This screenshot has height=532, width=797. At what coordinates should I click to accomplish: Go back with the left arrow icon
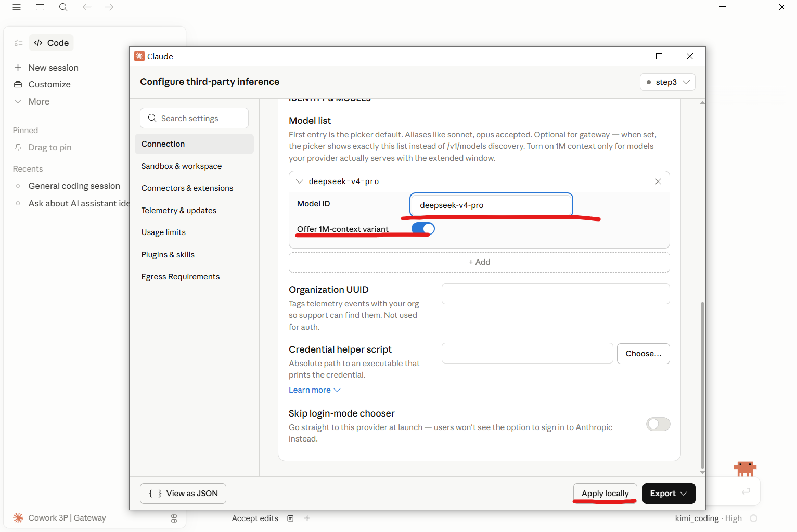(x=87, y=7)
